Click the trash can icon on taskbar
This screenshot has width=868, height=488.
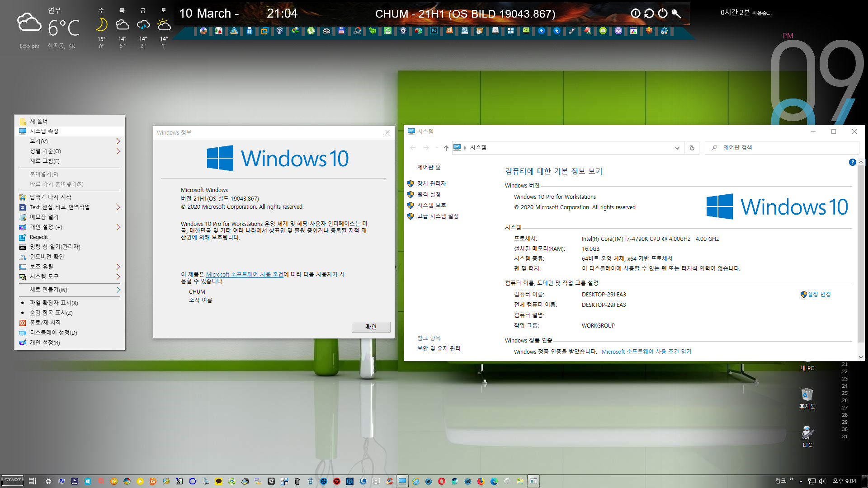297,481
